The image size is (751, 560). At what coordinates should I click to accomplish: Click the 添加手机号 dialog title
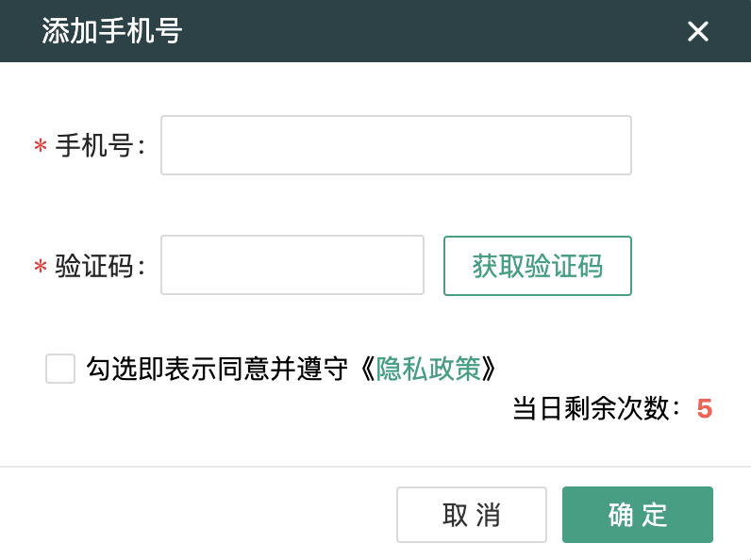111,31
